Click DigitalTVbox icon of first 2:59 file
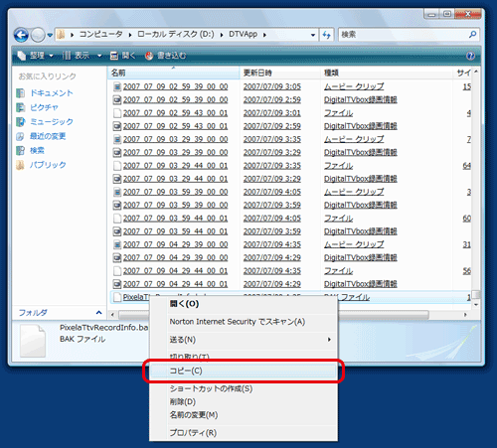 coord(117,99)
